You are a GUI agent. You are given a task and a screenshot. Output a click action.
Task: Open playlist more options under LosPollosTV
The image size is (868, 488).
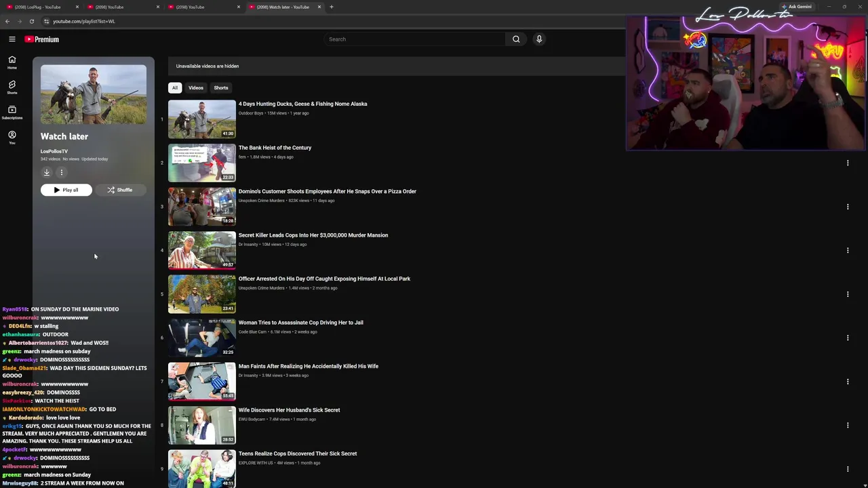(61, 172)
